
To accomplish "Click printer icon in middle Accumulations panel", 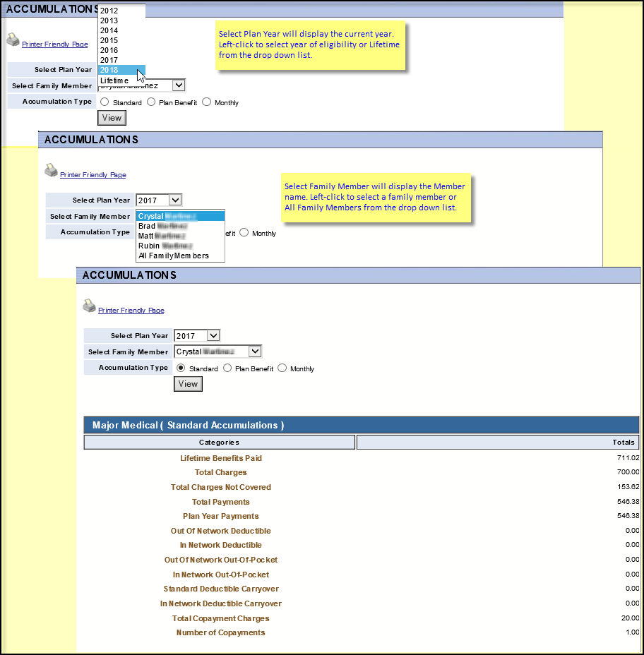I will click(x=51, y=170).
